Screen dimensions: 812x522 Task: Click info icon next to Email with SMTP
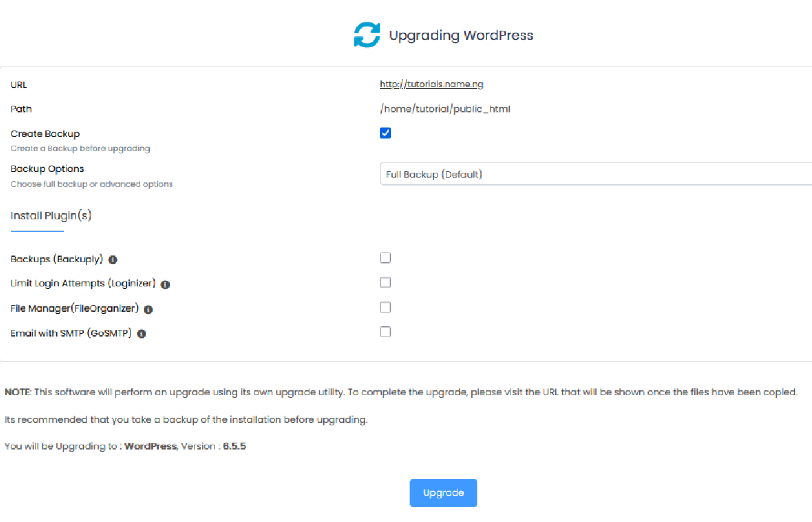[141, 333]
